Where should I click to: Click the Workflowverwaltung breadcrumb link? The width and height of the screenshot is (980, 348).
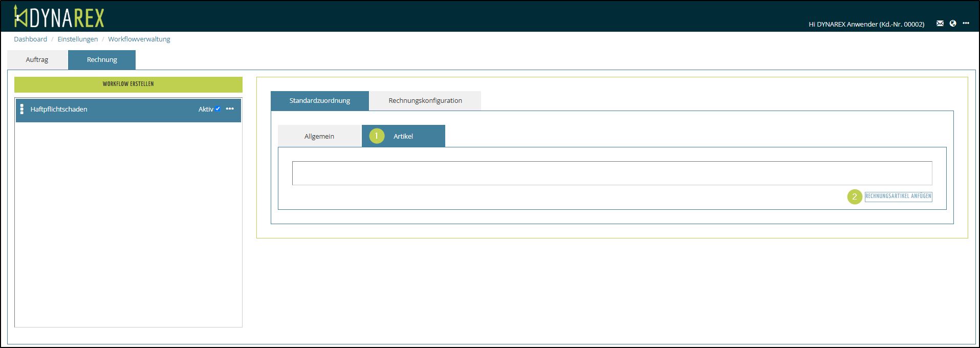click(x=139, y=39)
